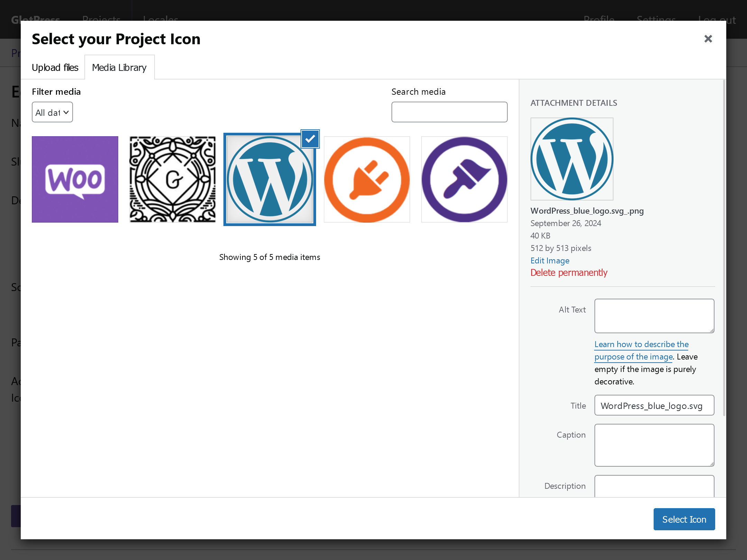
Task: Select the Gutenberg G ornament thumbnail
Action: click(173, 179)
